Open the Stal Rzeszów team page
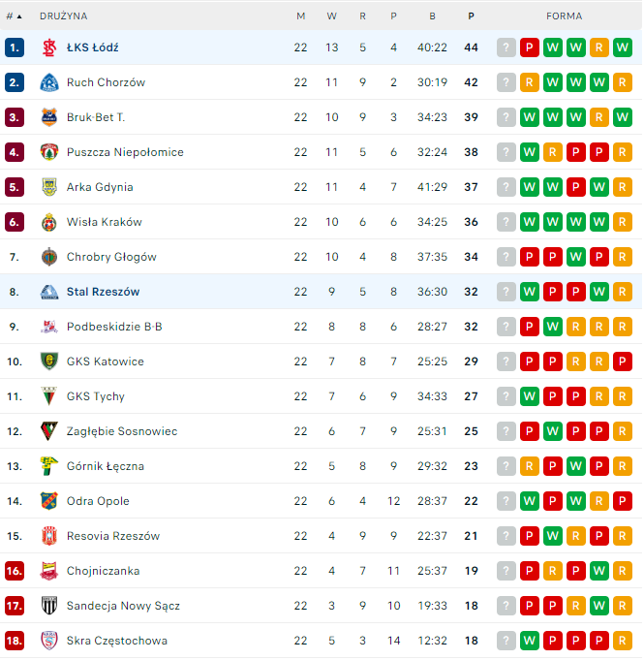The width and height of the screenshot is (644, 660). point(103,292)
